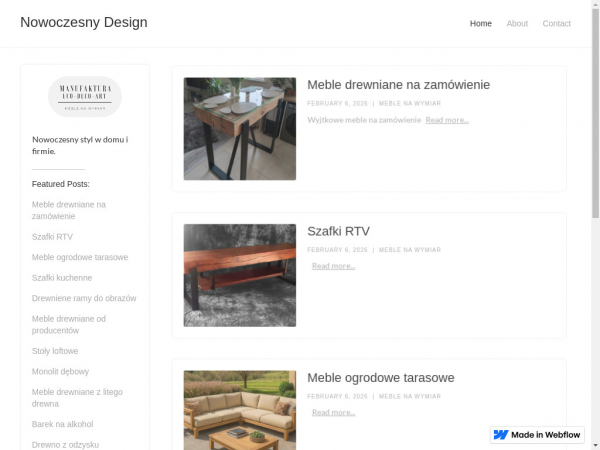Open sidebar link Szafki kuchenne
Viewport: 600px width, 450px height.
pos(62,278)
